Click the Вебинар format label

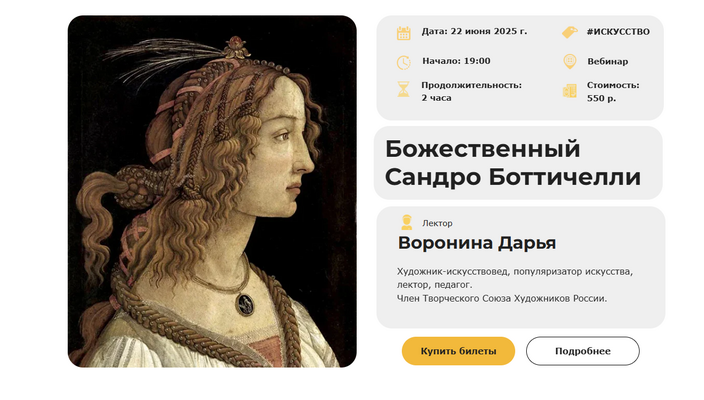tap(607, 61)
